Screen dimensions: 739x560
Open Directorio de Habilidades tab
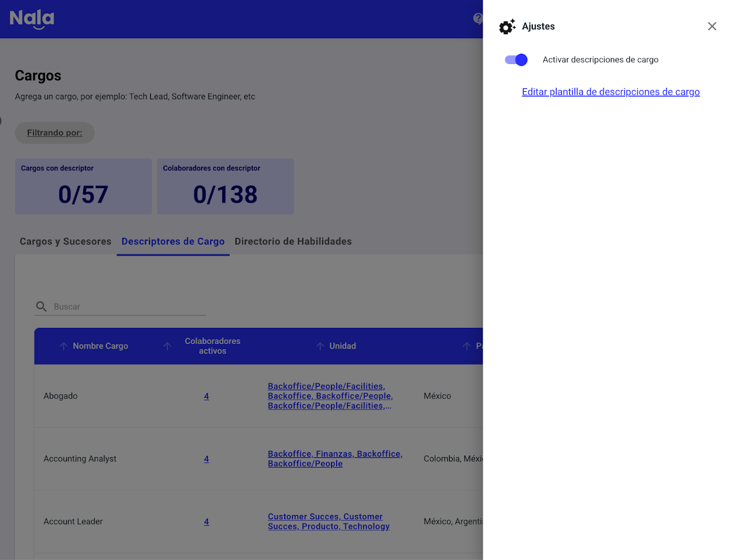(293, 241)
